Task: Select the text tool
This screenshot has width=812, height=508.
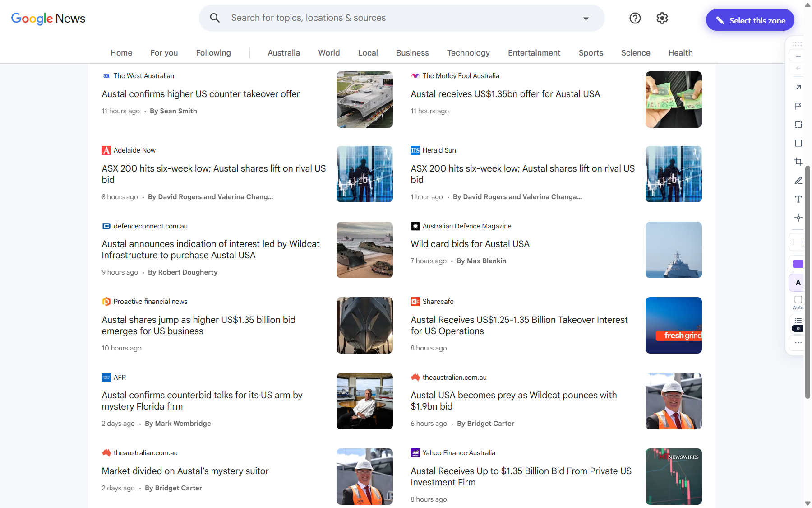Action: (x=798, y=199)
